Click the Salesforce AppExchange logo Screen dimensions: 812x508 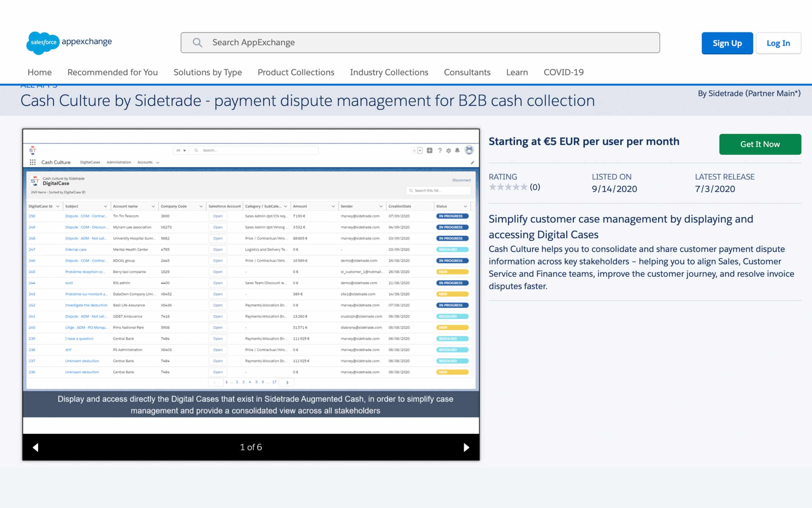(x=69, y=43)
